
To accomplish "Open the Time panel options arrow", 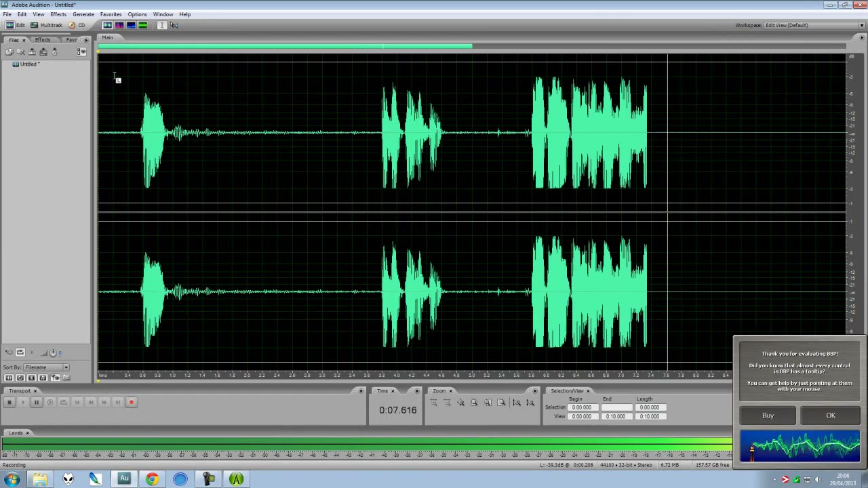I will click(x=417, y=391).
